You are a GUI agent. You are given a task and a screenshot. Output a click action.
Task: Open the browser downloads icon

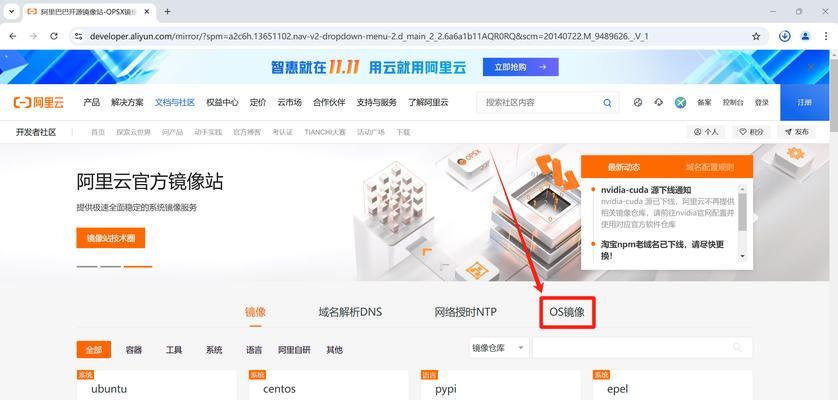(785, 36)
